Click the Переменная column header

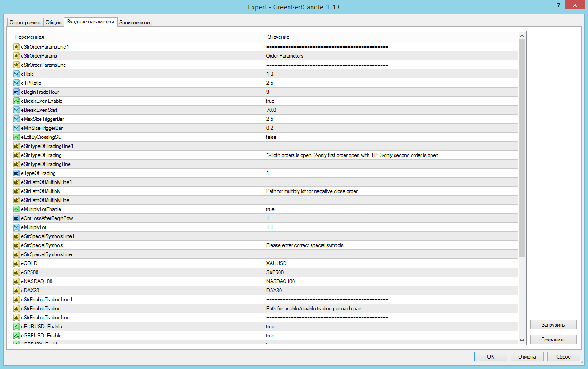[x=138, y=37]
